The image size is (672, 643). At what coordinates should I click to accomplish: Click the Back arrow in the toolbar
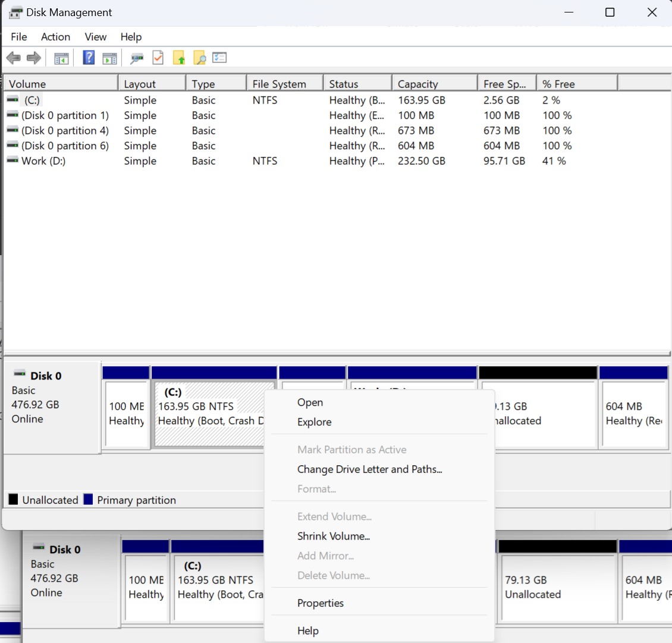click(14, 58)
